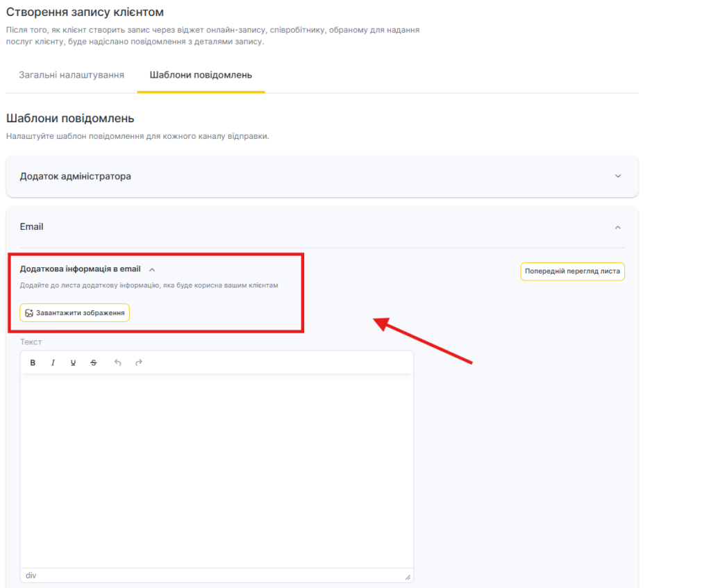The image size is (711, 588).
Task: Click the Email panel header title
Action: (x=32, y=227)
